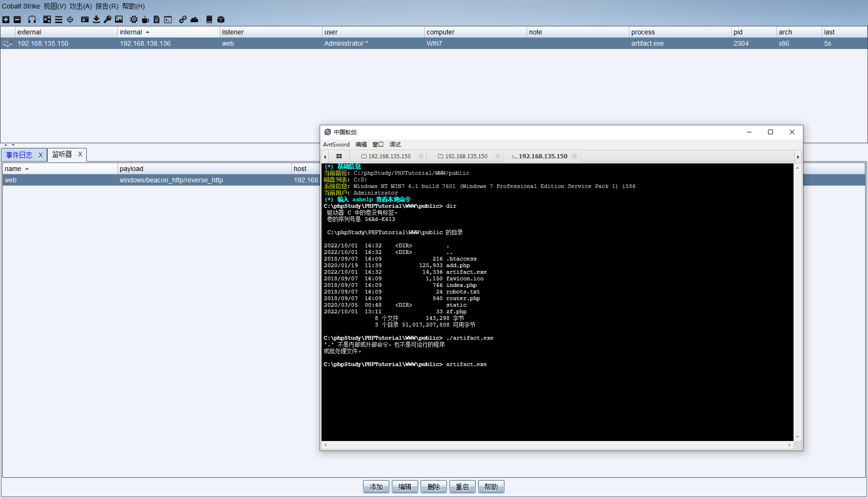868x498 pixels.
Task: Open keystrokes via the key icon
Action: click(107, 19)
